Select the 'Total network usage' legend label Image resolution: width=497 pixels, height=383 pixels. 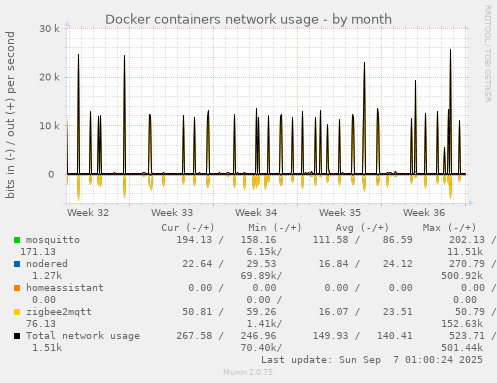83,336
